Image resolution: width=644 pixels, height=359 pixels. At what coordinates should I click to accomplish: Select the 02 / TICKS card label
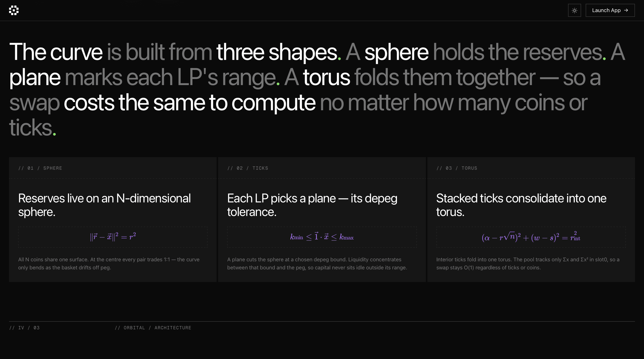point(248,168)
